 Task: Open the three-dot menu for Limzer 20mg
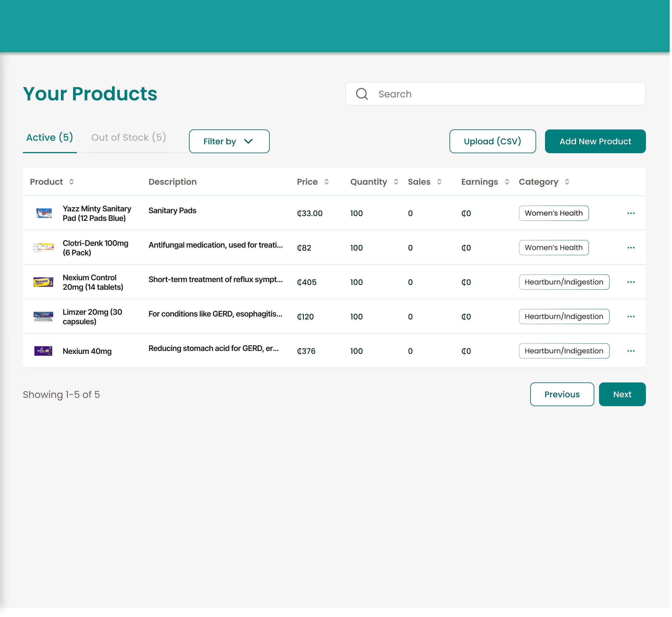pyautogui.click(x=631, y=317)
